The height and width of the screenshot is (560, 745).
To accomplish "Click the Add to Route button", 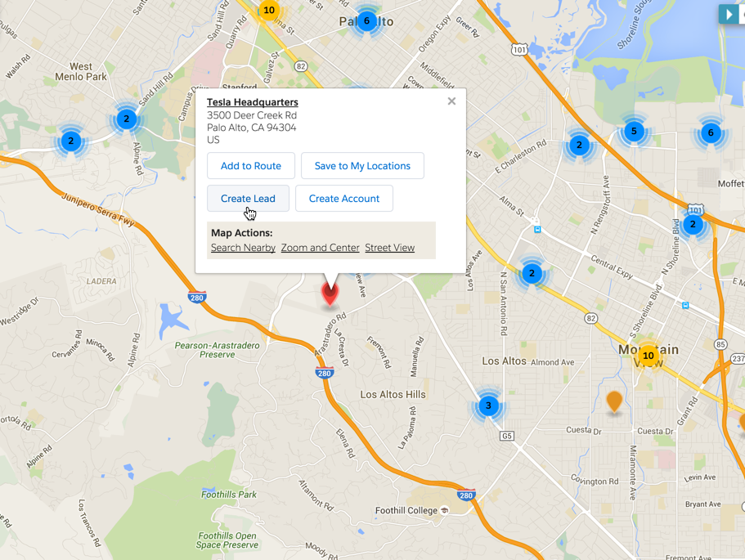I will (251, 166).
